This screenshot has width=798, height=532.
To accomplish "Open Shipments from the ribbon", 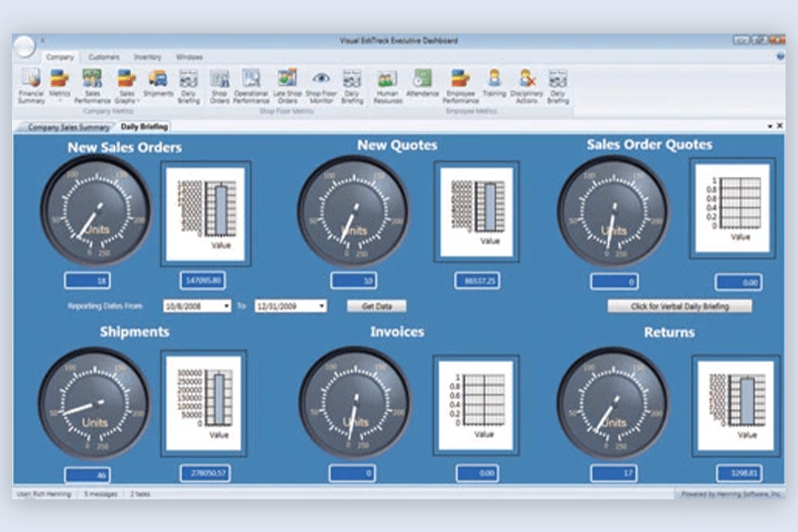I will click(158, 84).
